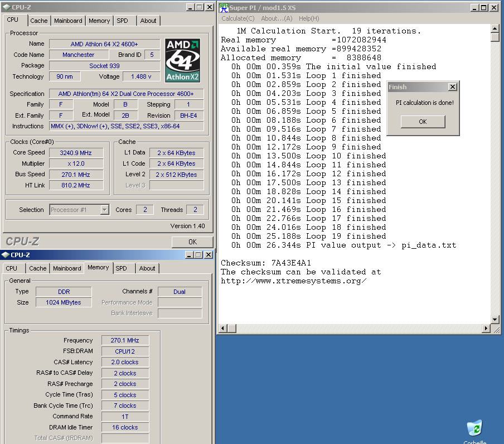This screenshot has height=444, width=504.
Task: Open the Corbeille recycle bin icon
Action: [x=475, y=428]
